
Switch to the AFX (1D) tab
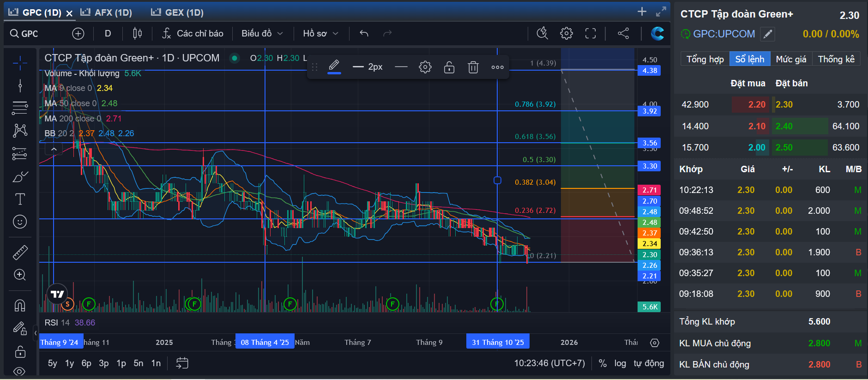pyautogui.click(x=107, y=12)
